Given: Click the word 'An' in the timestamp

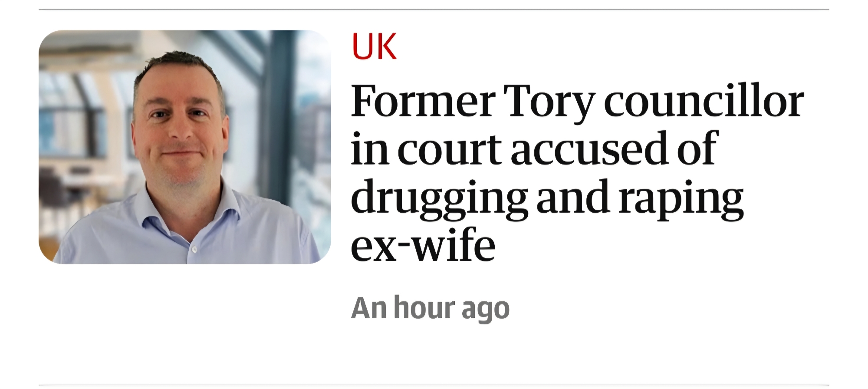Looking at the screenshot, I should point(368,308).
